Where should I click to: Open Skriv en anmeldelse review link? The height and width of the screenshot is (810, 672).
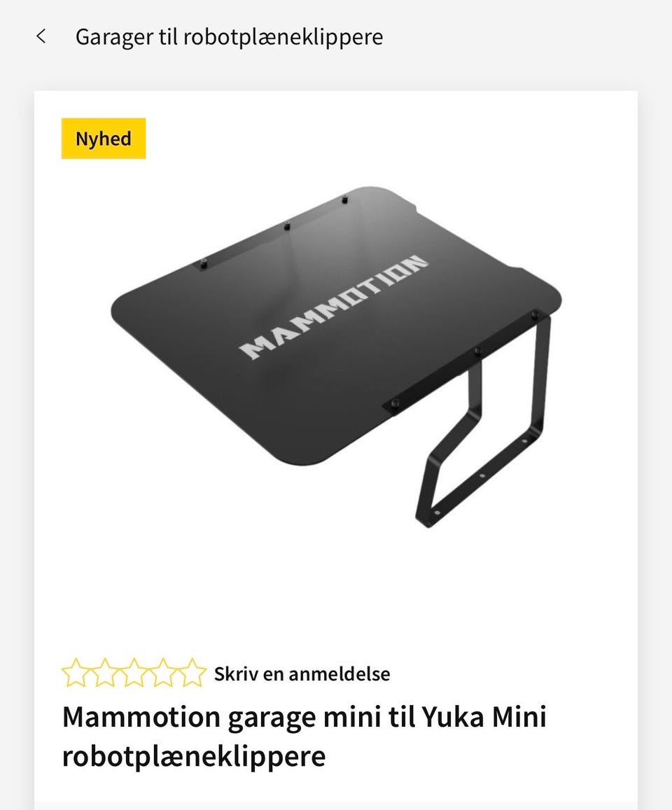[302, 673]
